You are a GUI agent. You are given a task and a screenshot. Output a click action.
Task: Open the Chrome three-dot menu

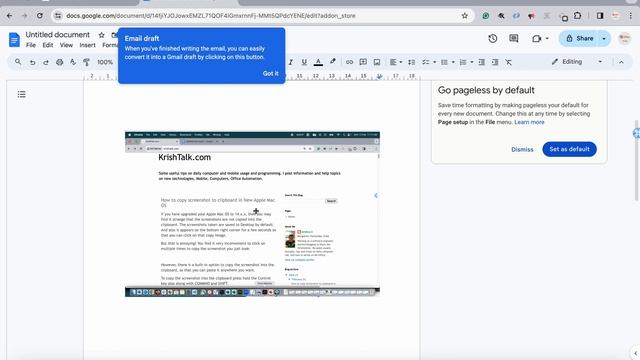click(x=631, y=16)
